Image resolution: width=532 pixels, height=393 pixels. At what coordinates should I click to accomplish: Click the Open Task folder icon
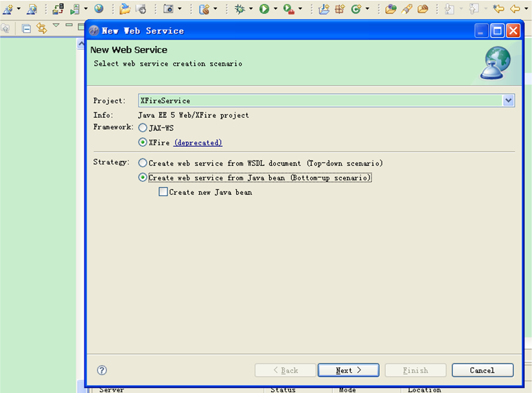tap(423, 9)
